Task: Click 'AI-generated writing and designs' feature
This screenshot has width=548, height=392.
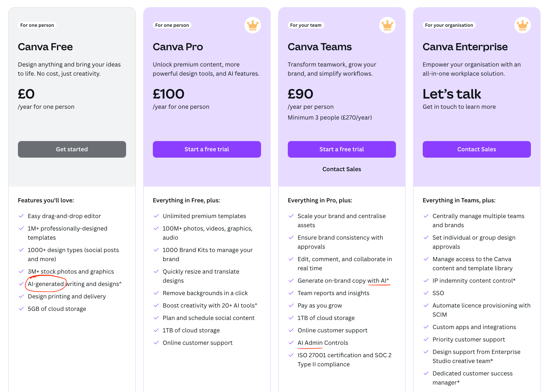Action: click(75, 284)
